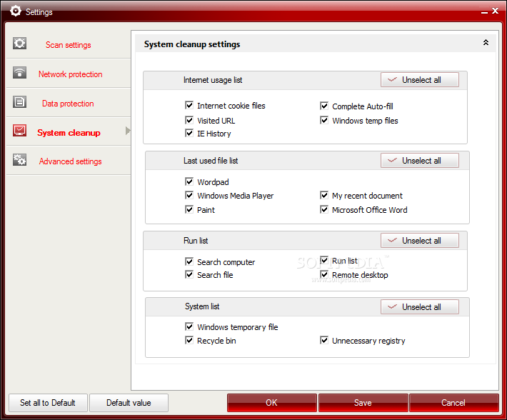Collapse the System cleanup settings panel
Image resolution: width=507 pixels, height=420 pixels.
[x=486, y=44]
